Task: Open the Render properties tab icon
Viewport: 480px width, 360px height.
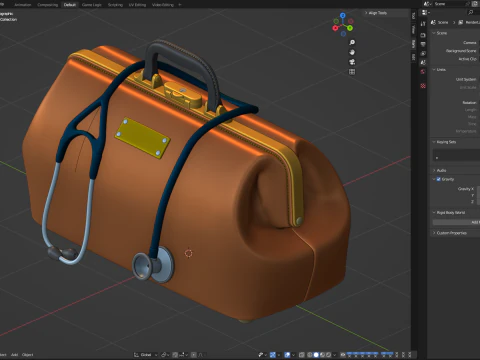Action: click(x=423, y=35)
